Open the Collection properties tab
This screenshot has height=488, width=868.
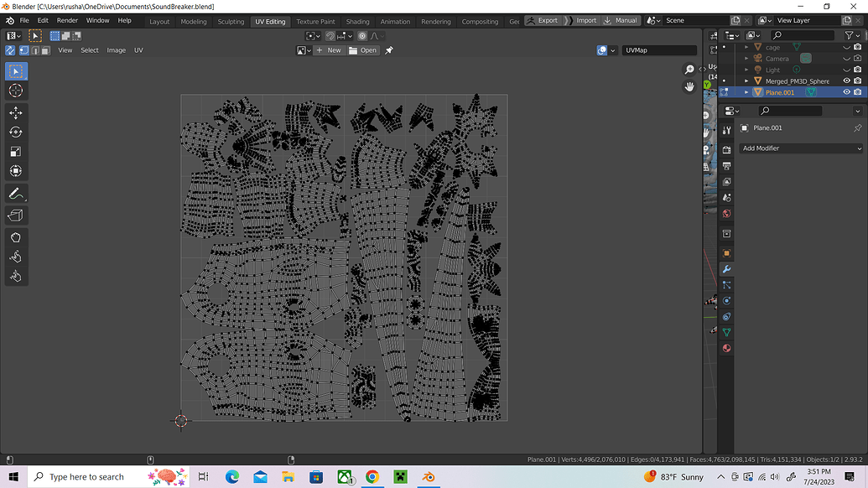(x=727, y=233)
